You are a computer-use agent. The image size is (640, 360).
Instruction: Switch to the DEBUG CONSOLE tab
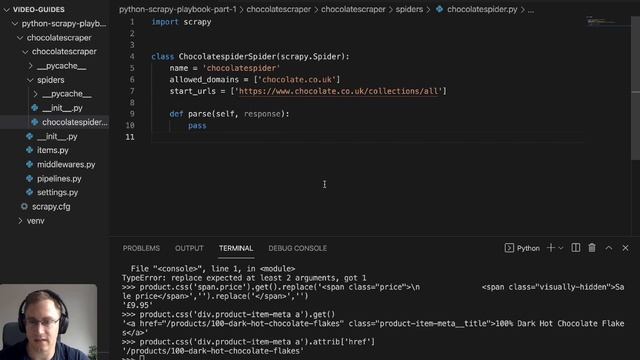(298, 248)
